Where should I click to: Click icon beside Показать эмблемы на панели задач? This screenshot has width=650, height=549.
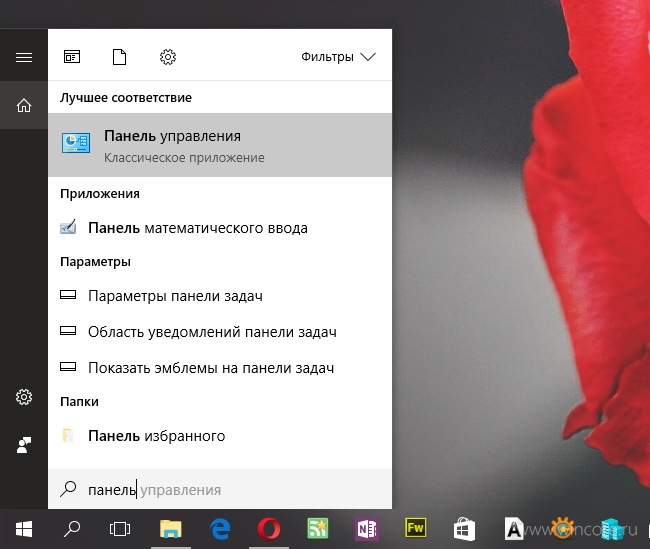[68, 367]
